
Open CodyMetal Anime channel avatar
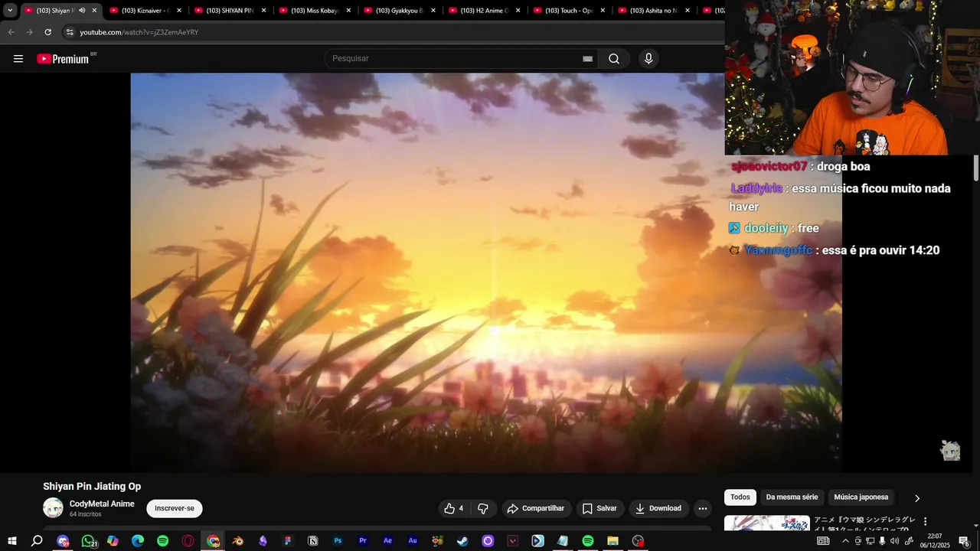coord(53,508)
